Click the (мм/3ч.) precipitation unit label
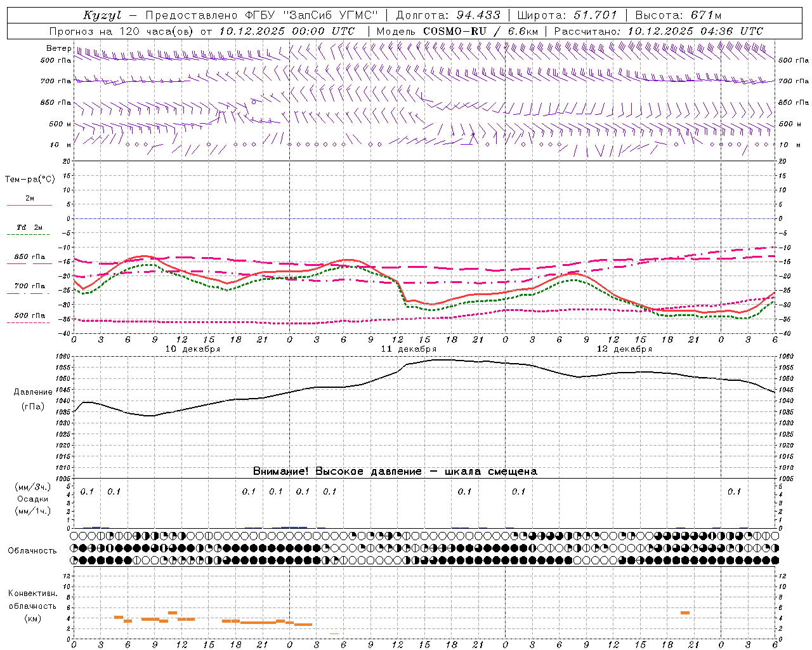This screenshot has height=650, width=812. pos(32,487)
